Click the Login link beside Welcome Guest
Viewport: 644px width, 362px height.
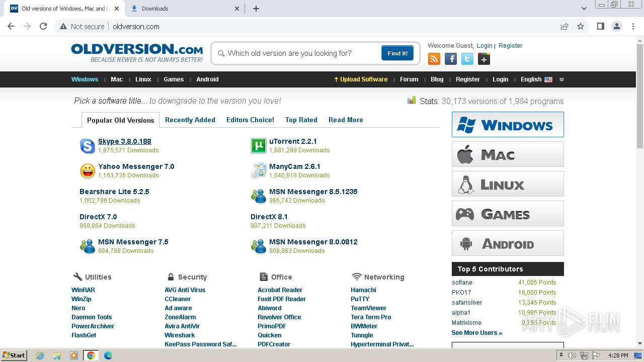coord(485,45)
